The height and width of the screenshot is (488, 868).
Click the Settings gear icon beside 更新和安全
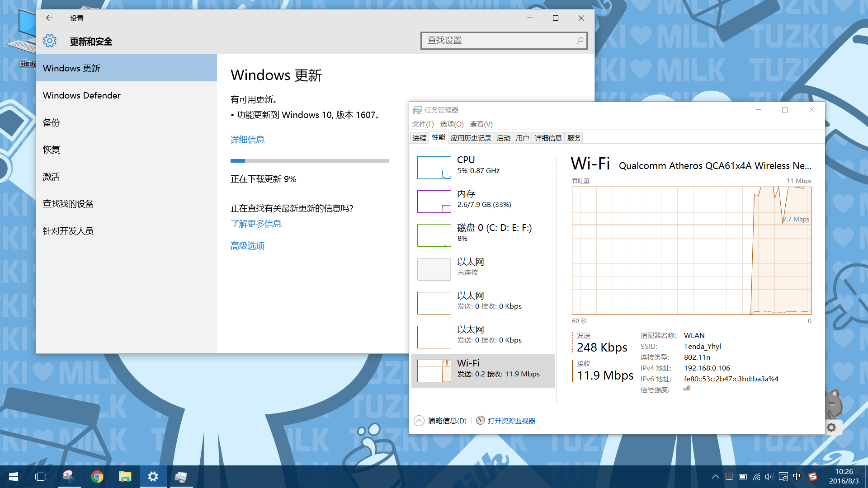50,41
